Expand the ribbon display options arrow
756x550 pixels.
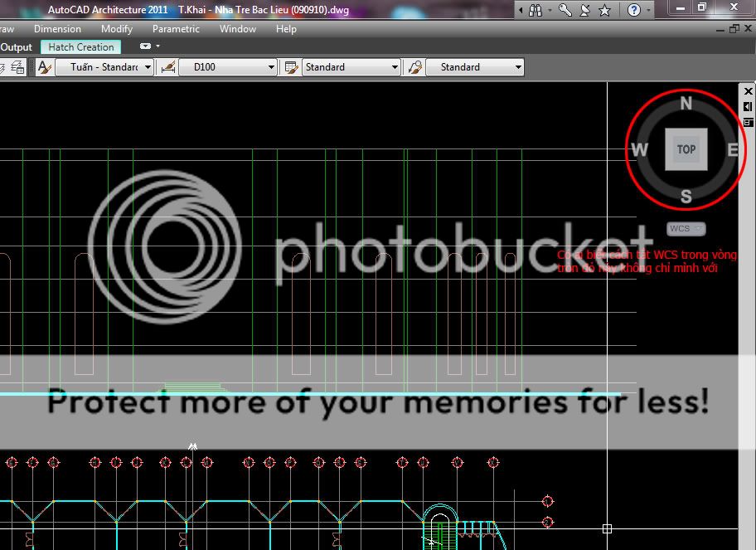(x=157, y=46)
